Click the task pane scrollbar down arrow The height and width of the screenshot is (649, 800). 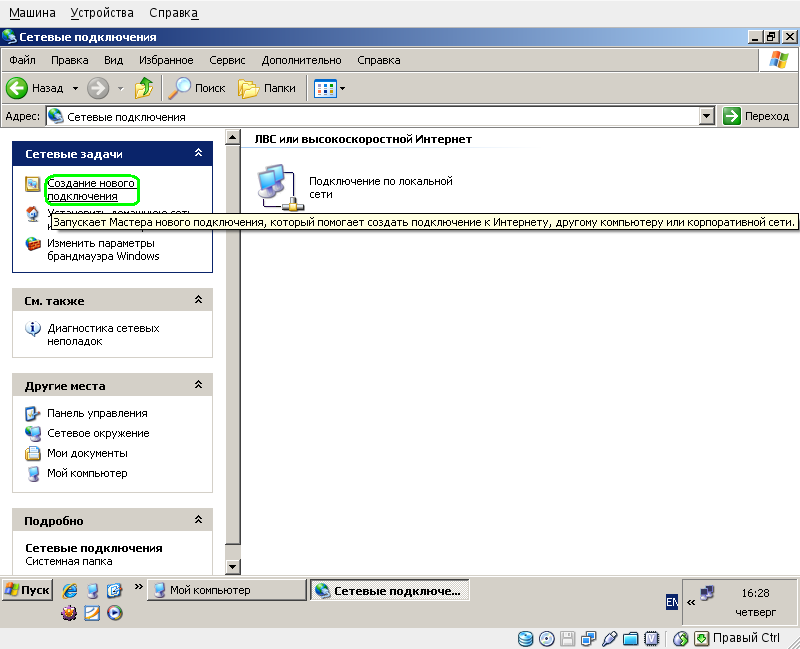(233, 566)
